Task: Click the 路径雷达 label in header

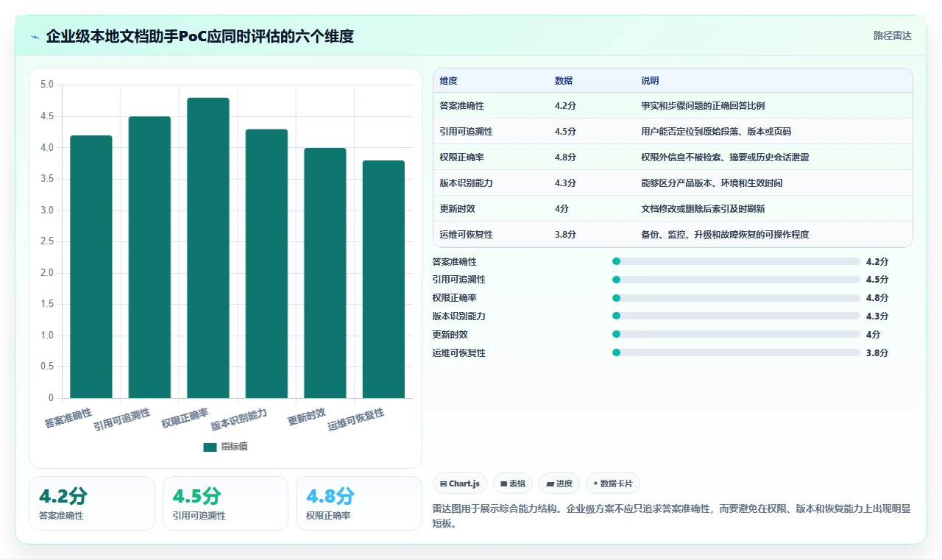Action: coord(892,35)
